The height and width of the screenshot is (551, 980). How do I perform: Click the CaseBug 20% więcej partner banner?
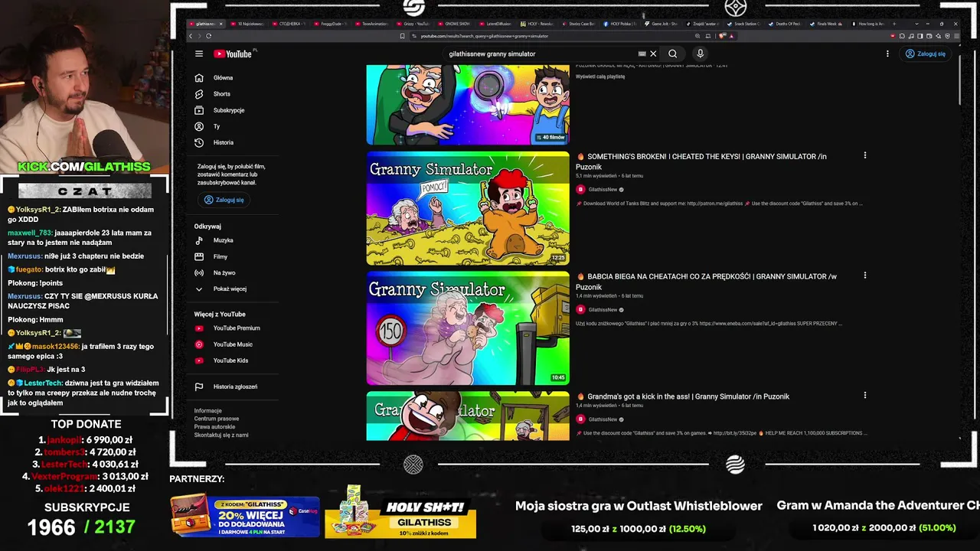click(245, 517)
